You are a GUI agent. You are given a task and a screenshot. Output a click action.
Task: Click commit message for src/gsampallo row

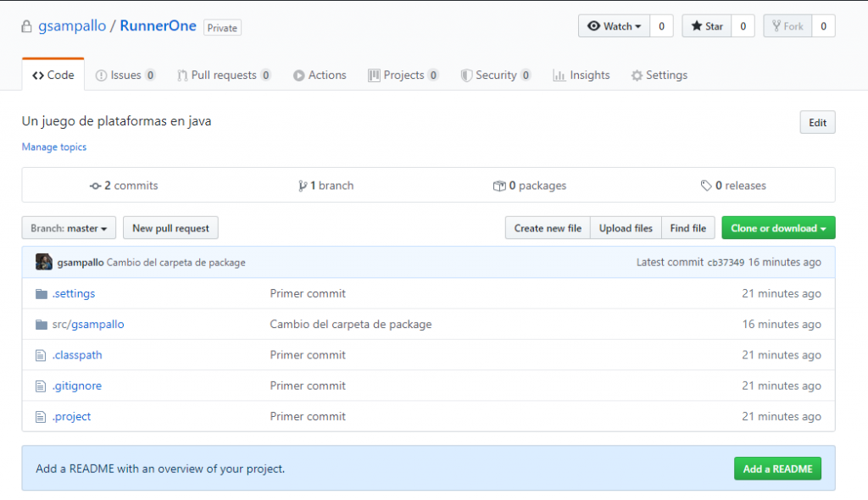coord(351,325)
